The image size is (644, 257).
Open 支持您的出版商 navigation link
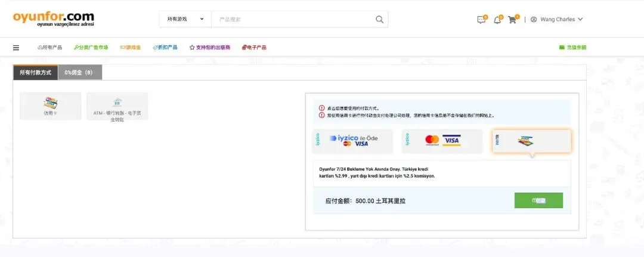click(210, 48)
